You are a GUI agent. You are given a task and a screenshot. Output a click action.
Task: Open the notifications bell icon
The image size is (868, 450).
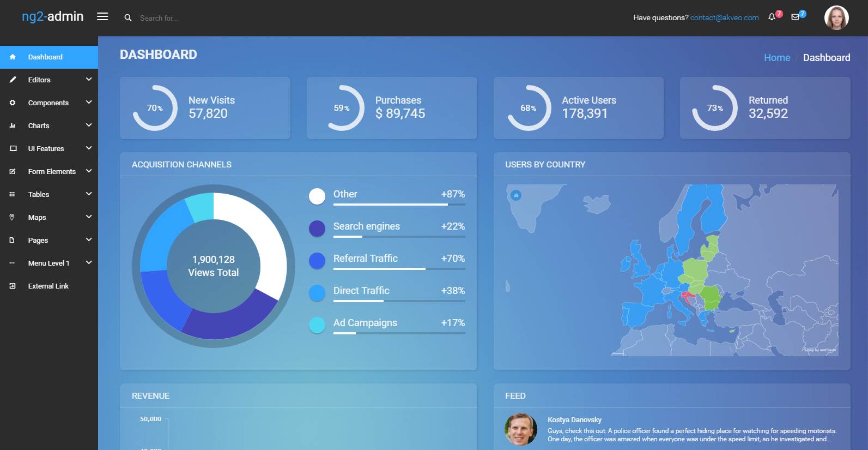[x=772, y=17]
